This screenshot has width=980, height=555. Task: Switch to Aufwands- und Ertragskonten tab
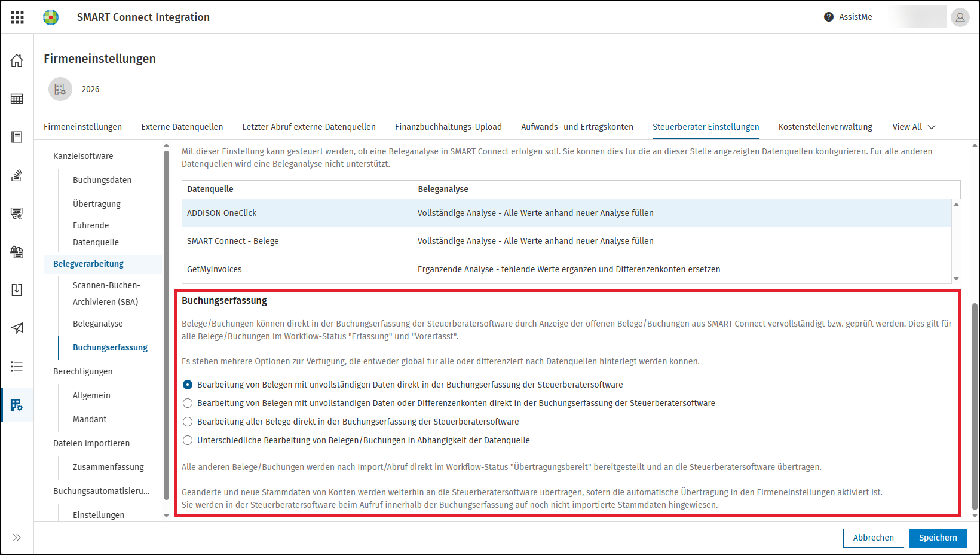coord(577,127)
